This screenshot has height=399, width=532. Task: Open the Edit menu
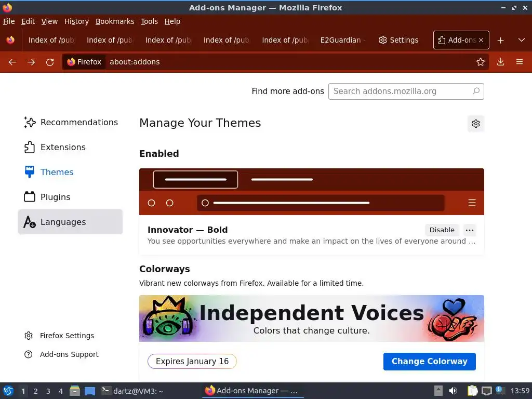(28, 21)
